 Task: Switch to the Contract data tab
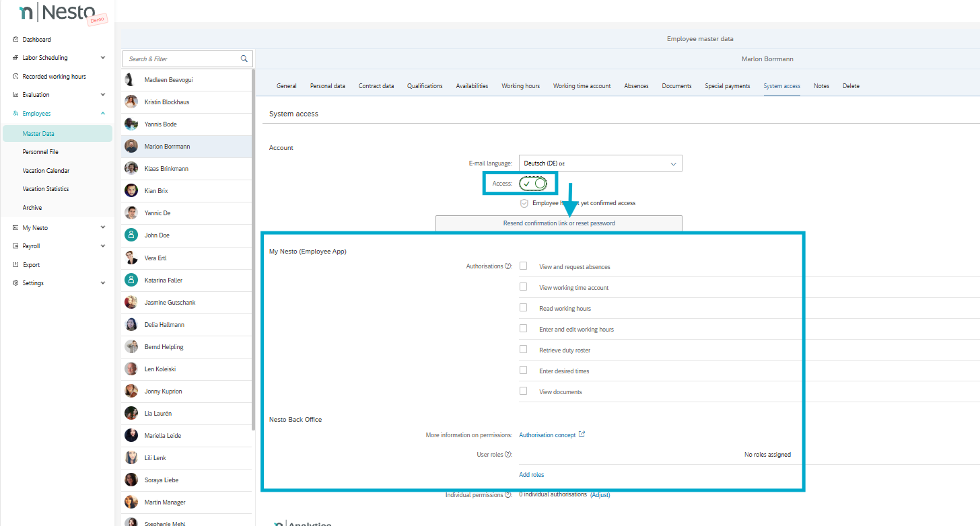point(376,86)
